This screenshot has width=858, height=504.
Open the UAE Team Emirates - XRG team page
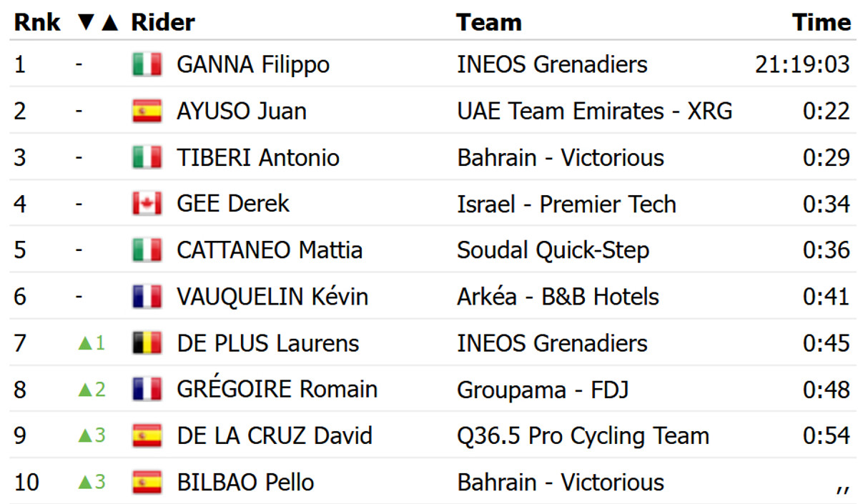coord(594,112)
